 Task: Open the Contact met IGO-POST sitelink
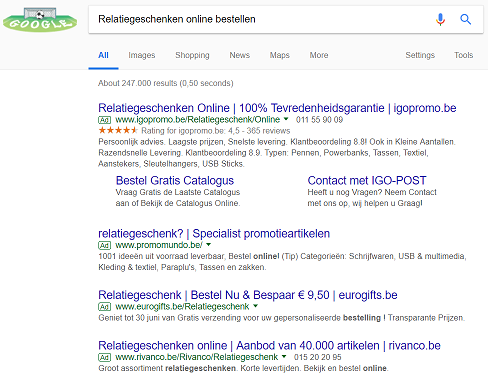(x=367, y=181)
